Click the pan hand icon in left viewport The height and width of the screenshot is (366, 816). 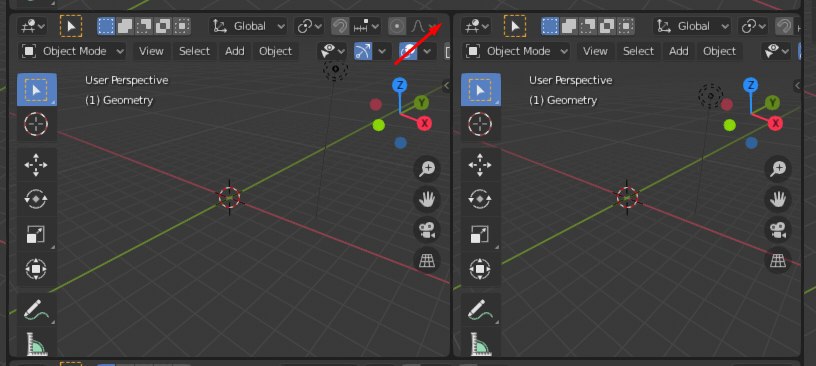(x=427, y=199)
